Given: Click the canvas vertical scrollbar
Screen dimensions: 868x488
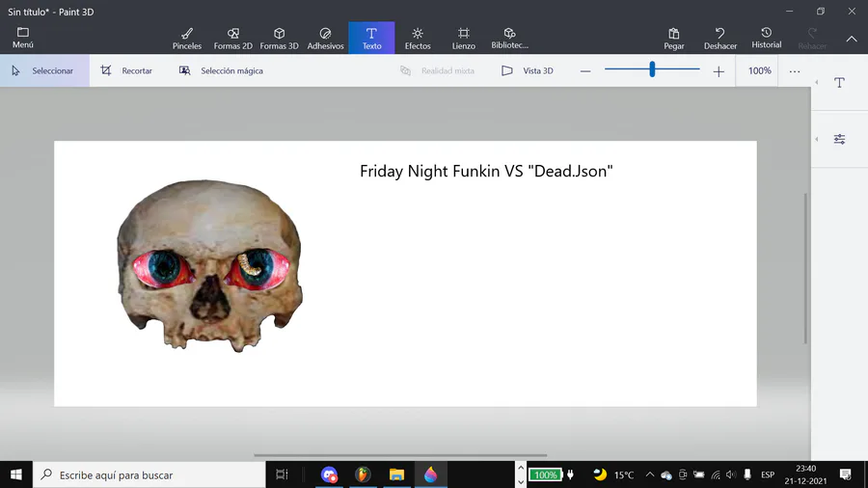Looking at the screenshot, I should [x=805, y=268].
